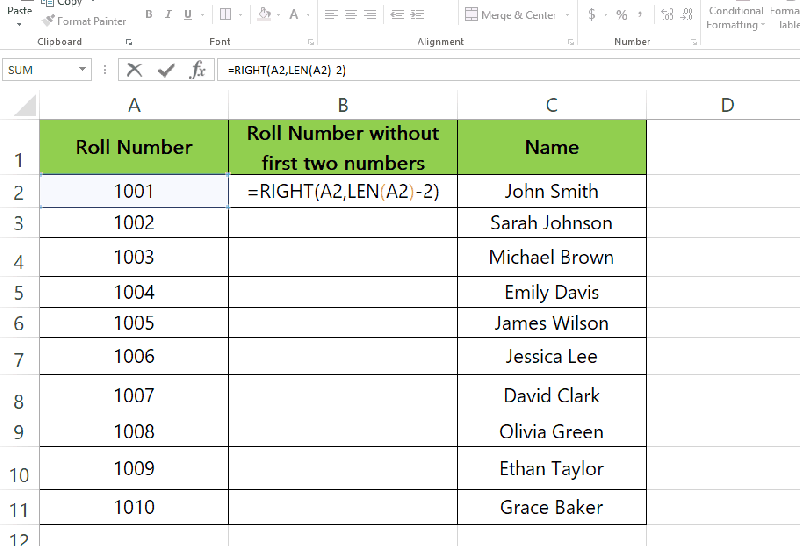Screen dimensions: 800x546
Task: Expand the Name Box dropdown
Action: coord(82,69)
